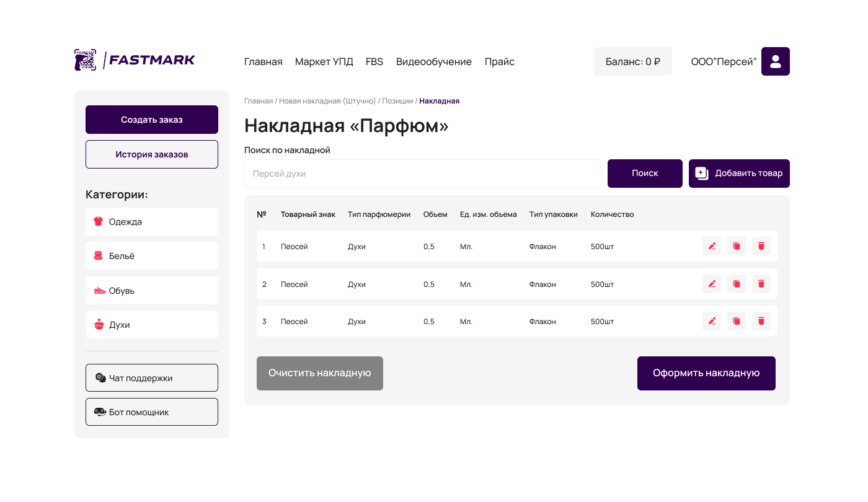
Task: Select the Духи category
Action: 152,324
